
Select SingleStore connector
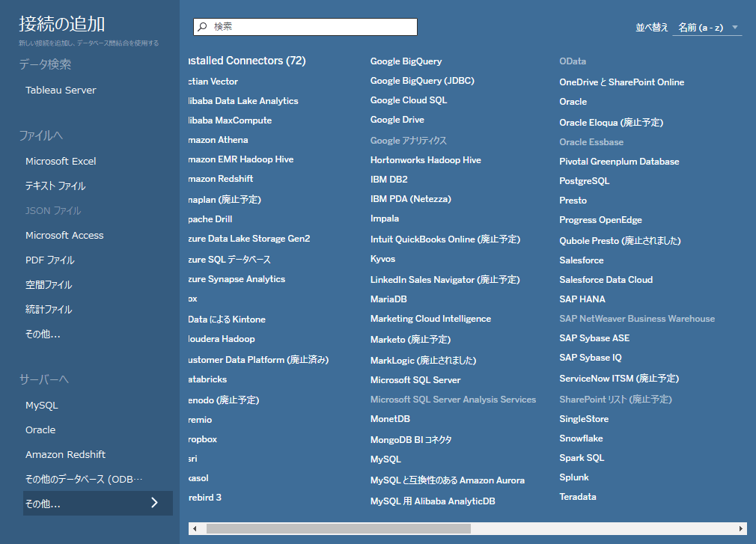tap(584, 419)
